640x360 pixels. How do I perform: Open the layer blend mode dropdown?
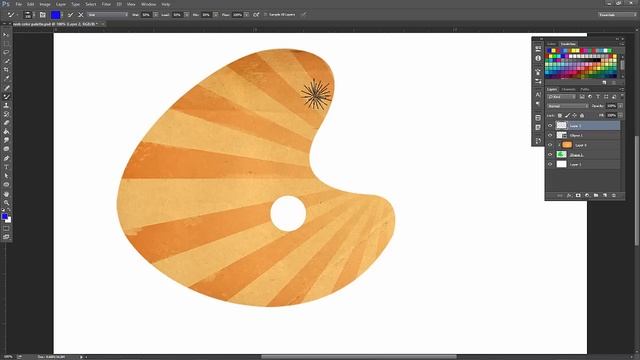pos(568,106)
